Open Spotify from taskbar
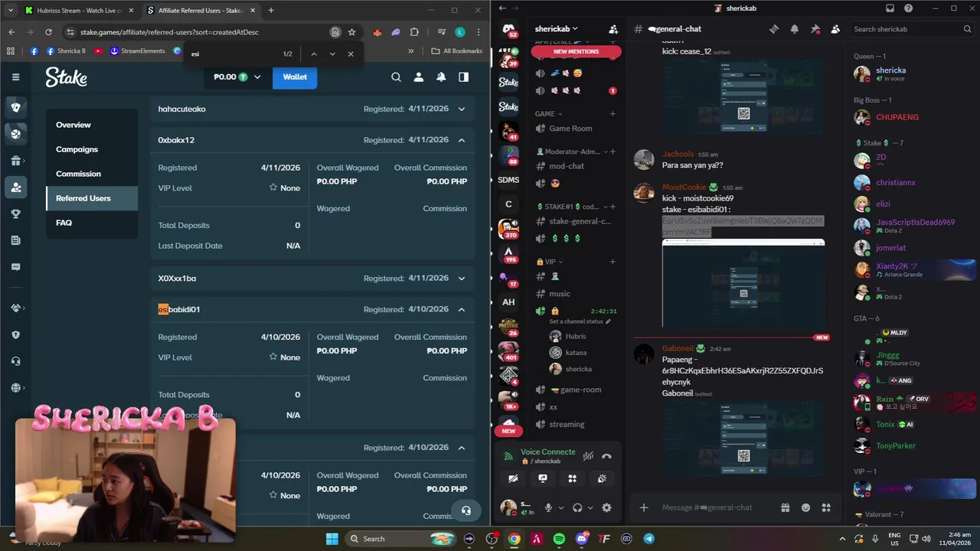The width and height of the screenshot is (980, 551). pyautogui.click(x=559, y=539)
